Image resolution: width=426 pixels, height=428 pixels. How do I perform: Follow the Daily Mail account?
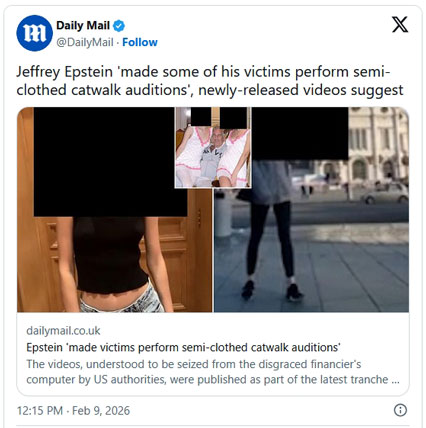140,42
